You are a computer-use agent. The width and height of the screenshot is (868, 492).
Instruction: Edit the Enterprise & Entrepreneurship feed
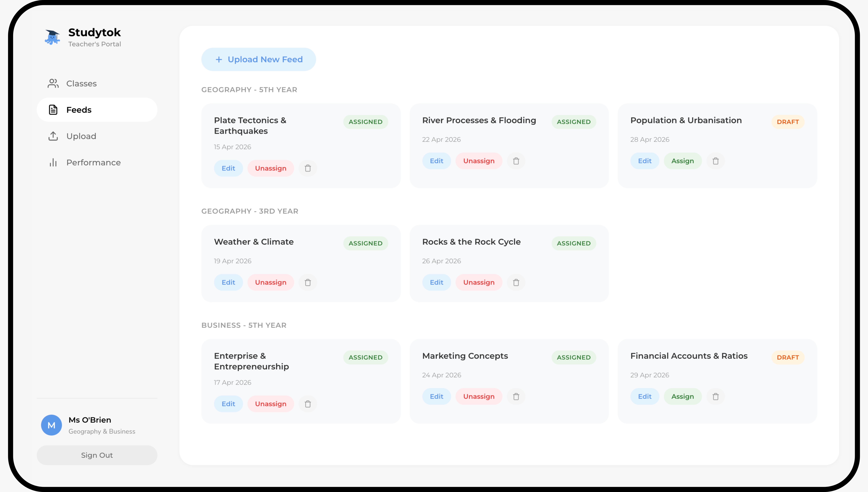tap(228, 404)
